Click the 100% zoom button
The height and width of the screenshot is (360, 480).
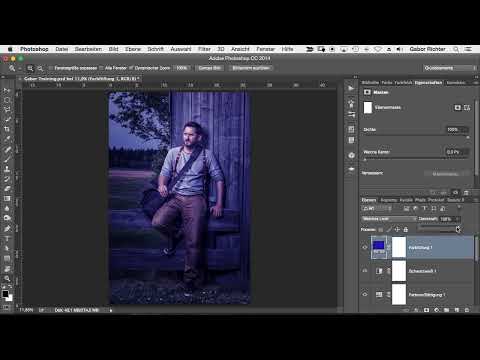[x=182, y=68]
